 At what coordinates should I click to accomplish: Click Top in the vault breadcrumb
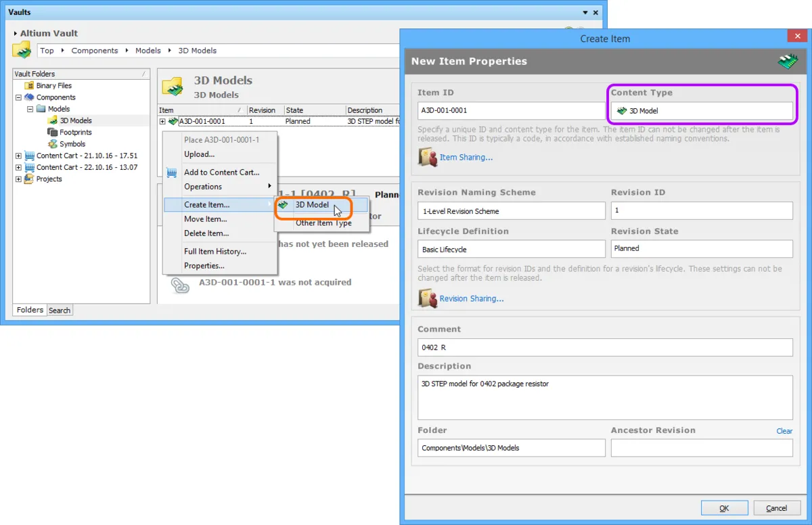tap(47, 51)
